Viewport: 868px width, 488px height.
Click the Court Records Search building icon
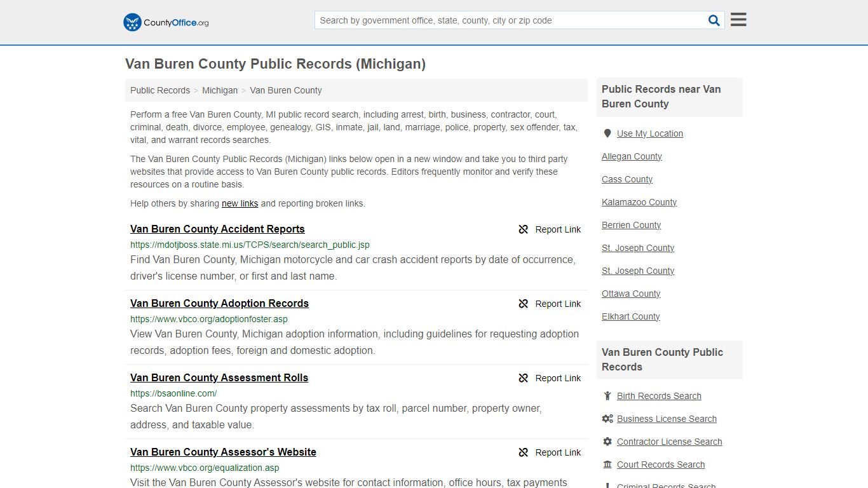pos(607,464)
